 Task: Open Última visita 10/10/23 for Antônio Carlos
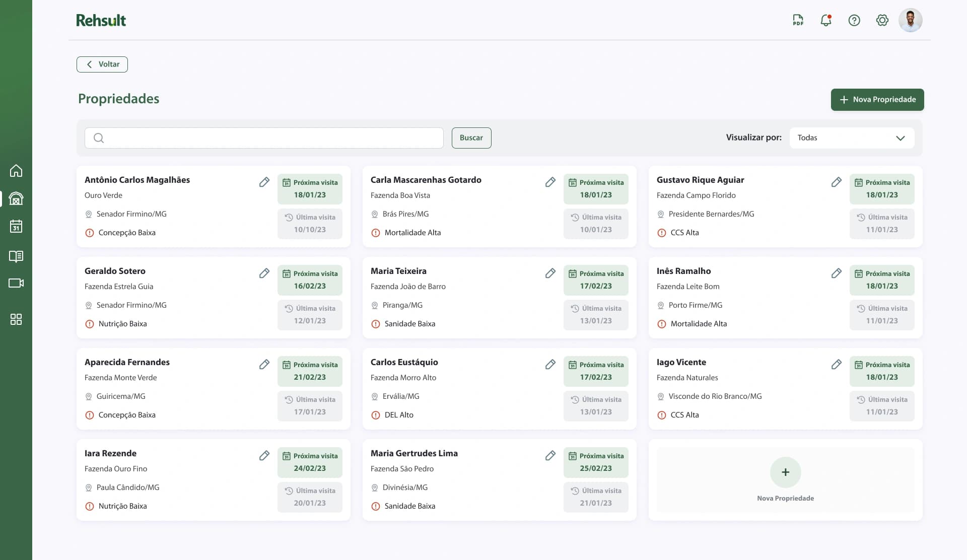point(310,224)
